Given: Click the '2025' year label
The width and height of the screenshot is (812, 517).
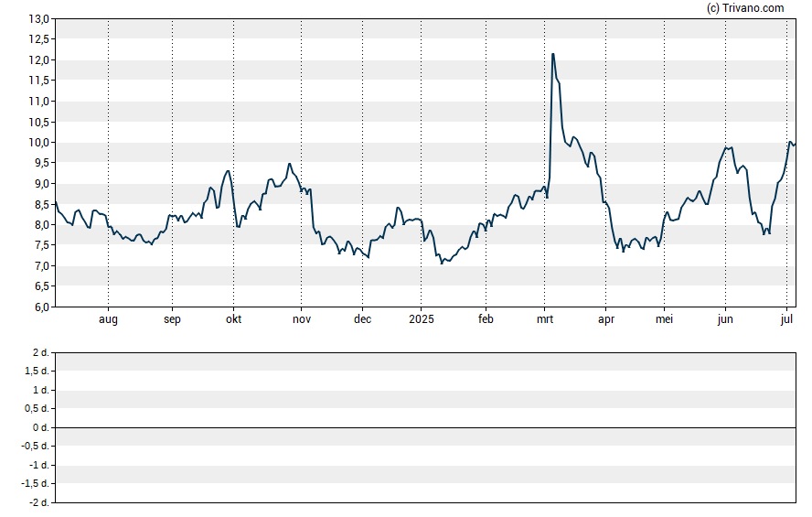Looking at the screenshot, I should 421,319.
